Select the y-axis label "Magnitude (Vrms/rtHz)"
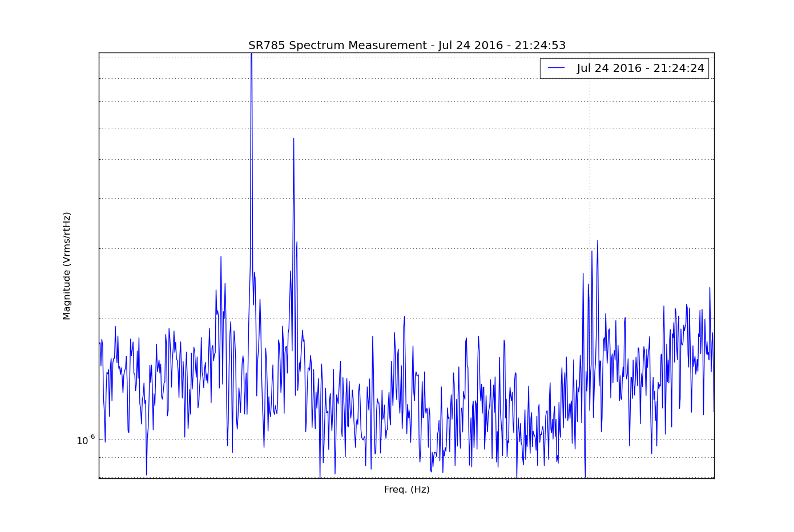Image resolution: width=794 pixels, height=532 pixels. [67, 265]
